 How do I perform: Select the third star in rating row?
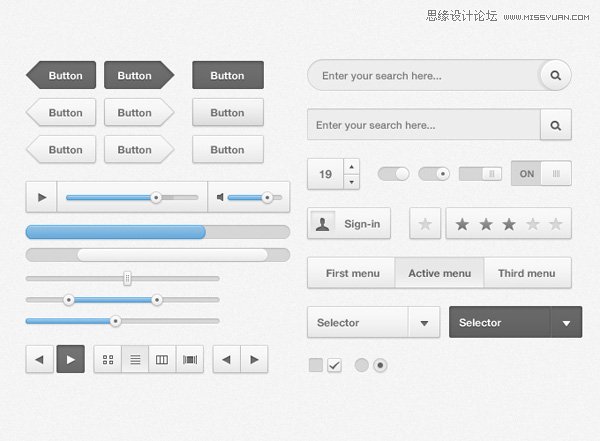point(509,224)
